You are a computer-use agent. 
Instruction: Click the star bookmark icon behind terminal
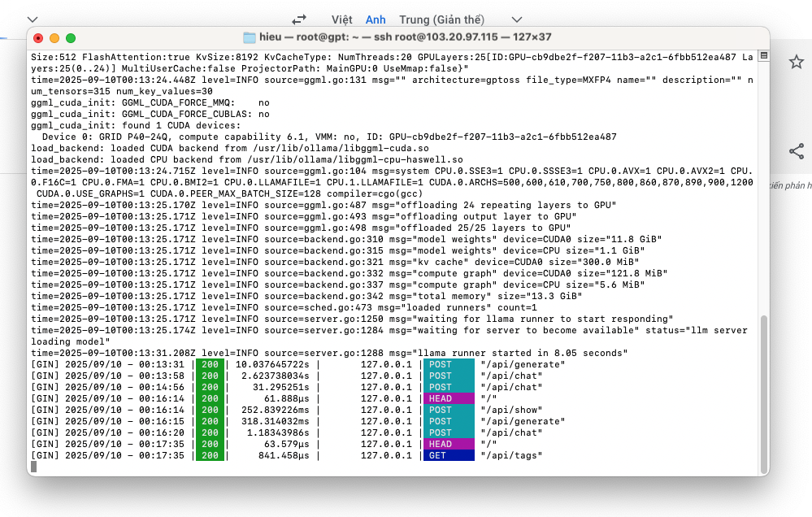click(796, 62)
